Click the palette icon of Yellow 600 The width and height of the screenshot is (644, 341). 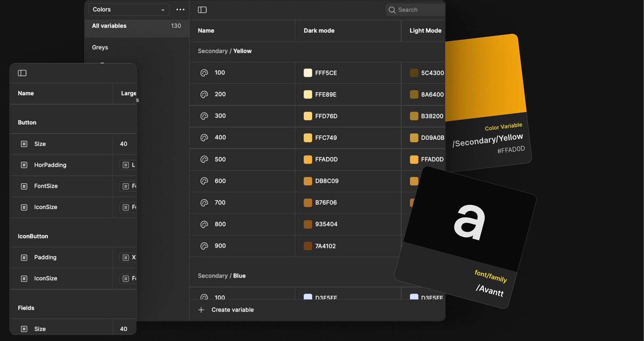click(x=204, y=181)
